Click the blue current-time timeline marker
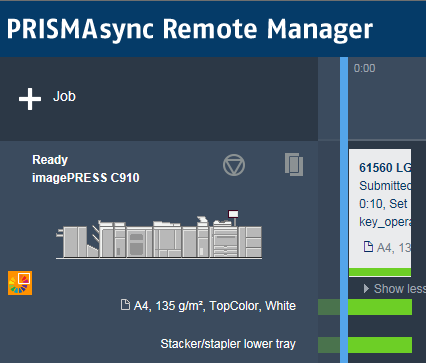Image resolution: width=426 pixels, height=363 pixels. coord(344,210)
